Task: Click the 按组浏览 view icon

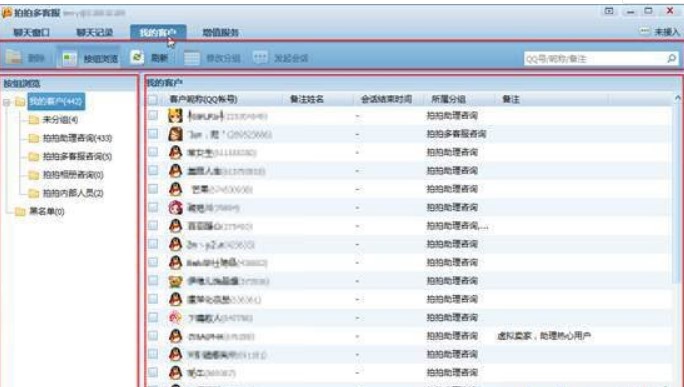Action: tap(69, 58)
